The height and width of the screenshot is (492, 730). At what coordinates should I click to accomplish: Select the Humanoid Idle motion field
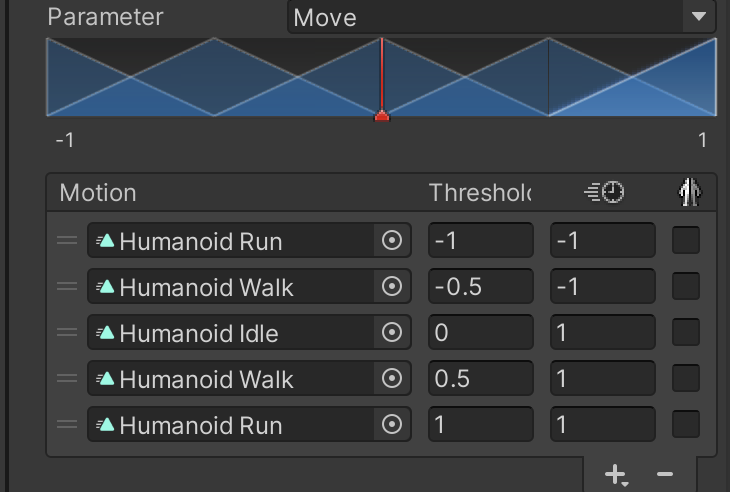230,333
